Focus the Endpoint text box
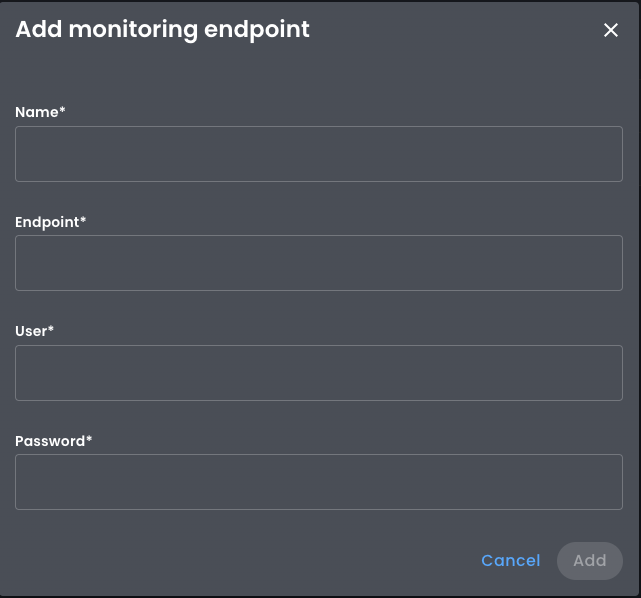 pos(319,263)
